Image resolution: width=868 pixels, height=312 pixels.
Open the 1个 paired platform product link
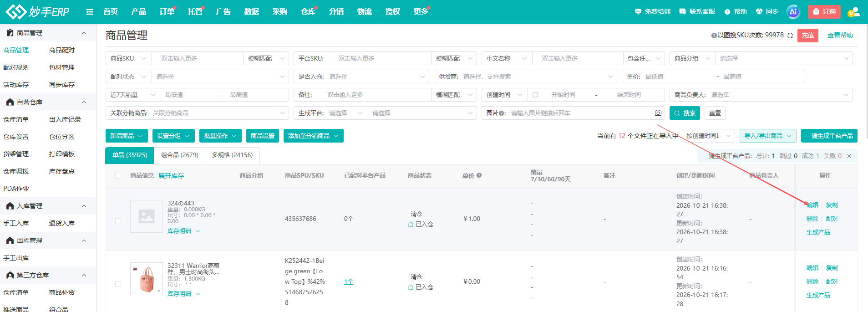pos(349,282)
